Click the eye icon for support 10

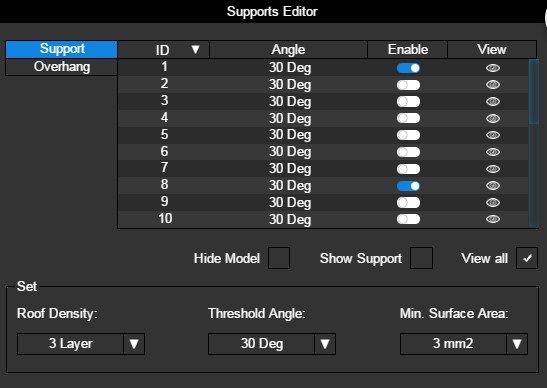coord(493,219)
